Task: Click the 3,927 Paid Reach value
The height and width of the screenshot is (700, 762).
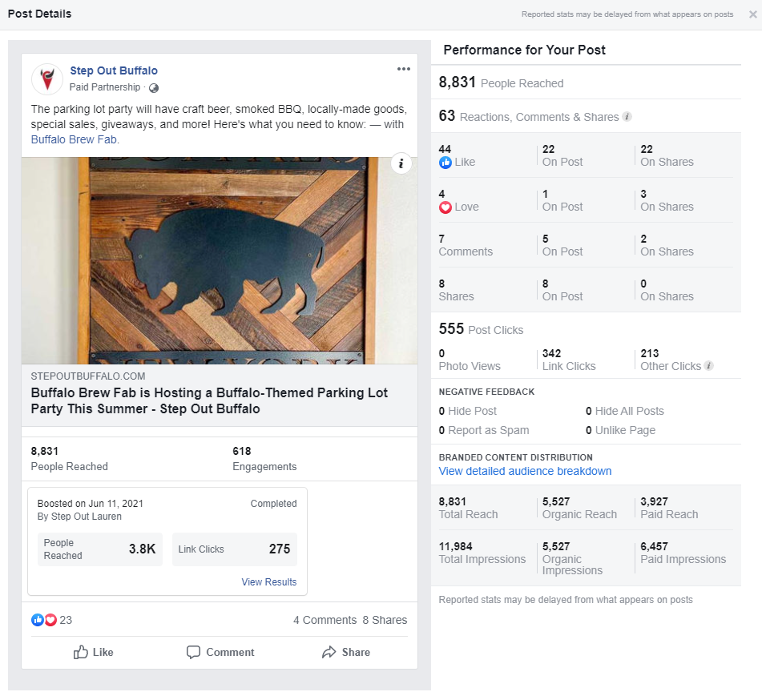Action: click(x=669, y=508)
